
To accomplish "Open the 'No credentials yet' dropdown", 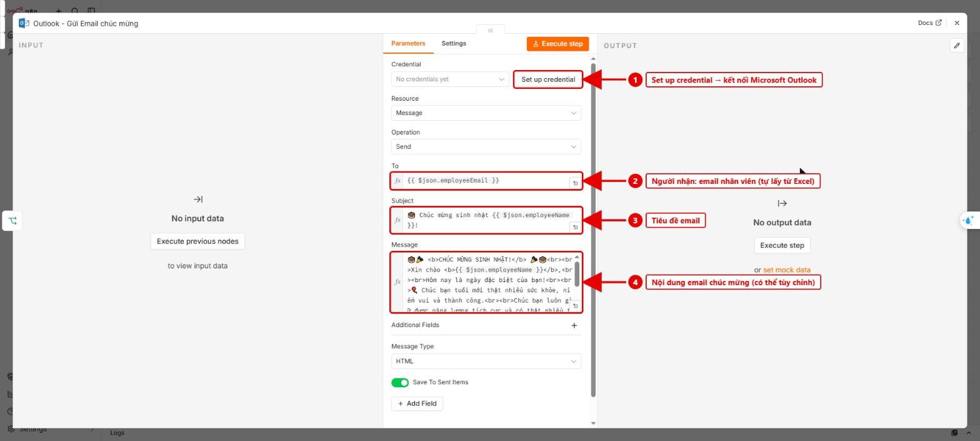I will tap(450, 79).
